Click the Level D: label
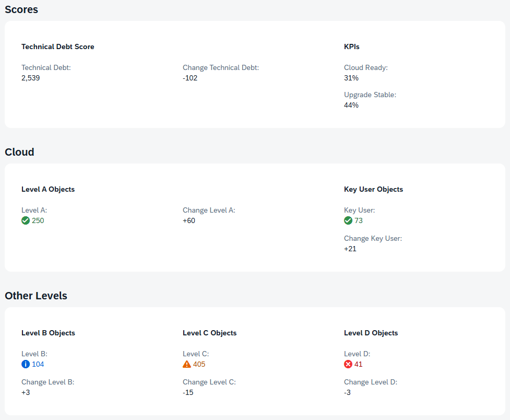The width and height of the screenshot is (510, 420). [x=357, y=354]
